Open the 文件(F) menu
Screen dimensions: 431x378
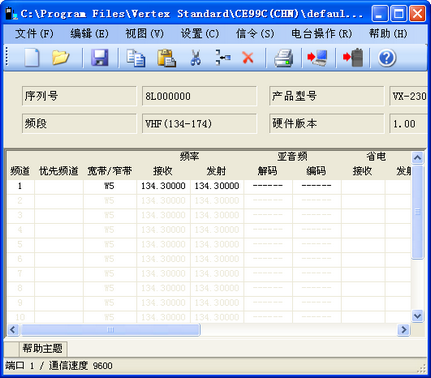[34, 34]
